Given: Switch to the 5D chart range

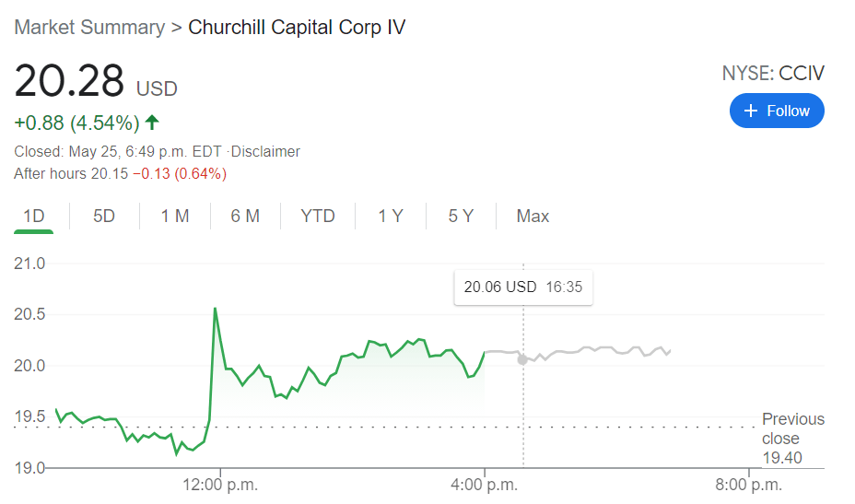Looking at the screenshot, I should (104, 217).
